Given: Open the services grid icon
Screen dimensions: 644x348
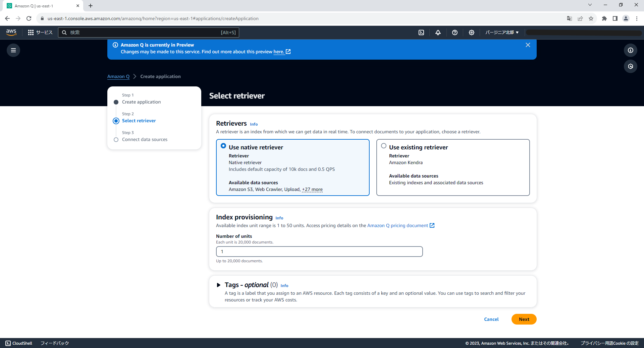Looking at the screenshot, I should [31, 32].
